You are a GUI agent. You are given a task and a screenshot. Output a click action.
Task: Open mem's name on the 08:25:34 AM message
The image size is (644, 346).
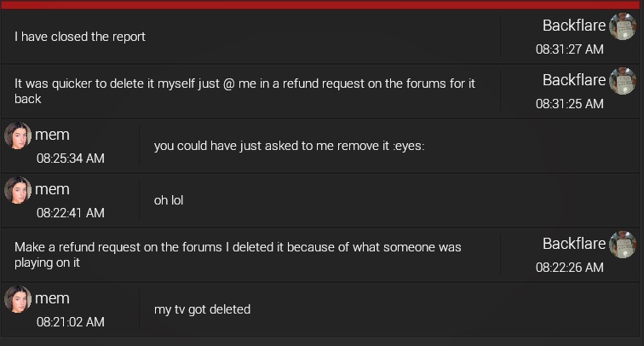point(52,135)
